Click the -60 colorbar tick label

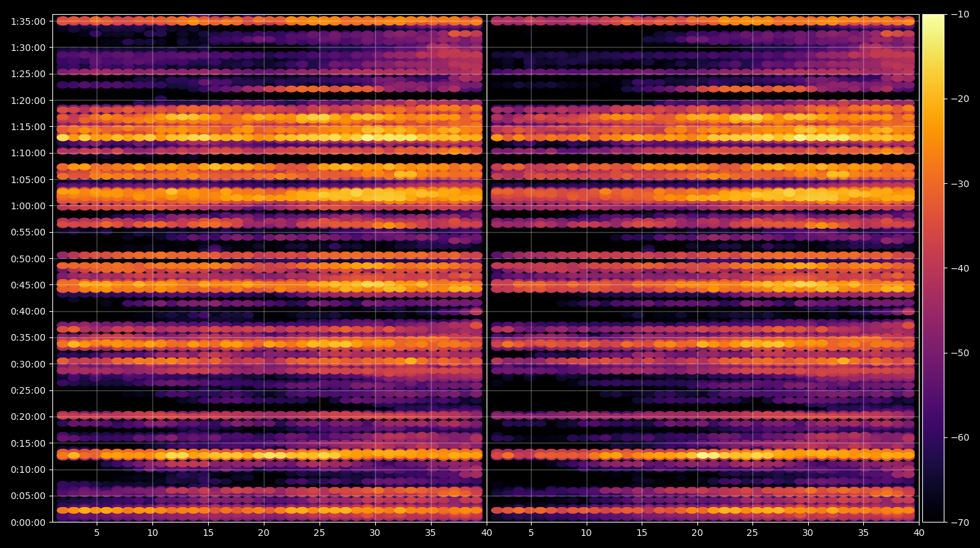[961, 437]
